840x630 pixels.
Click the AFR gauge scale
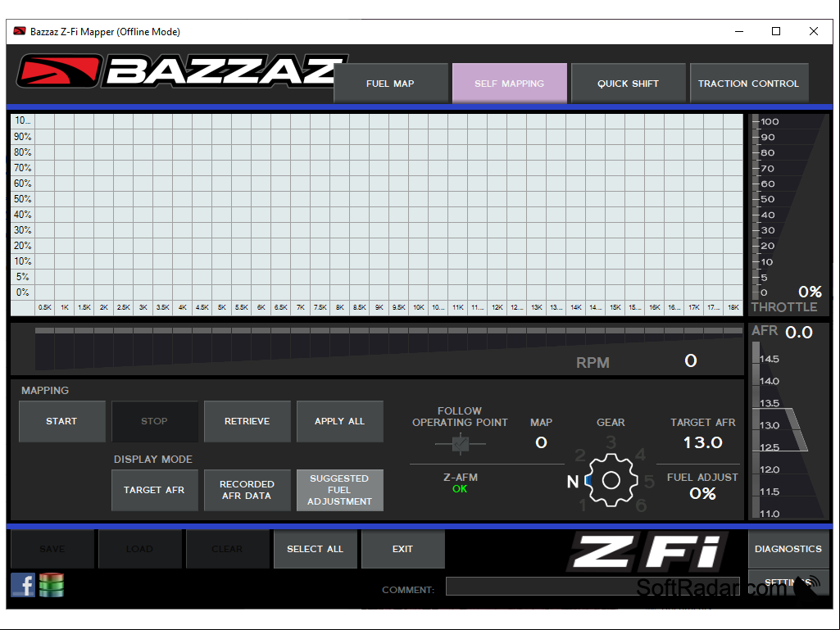[756, 430]
